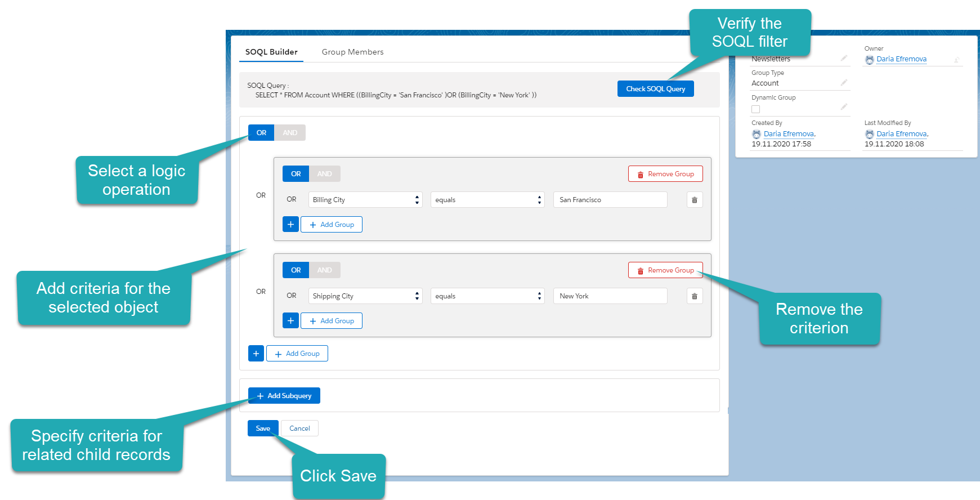
Task: Open the Shipping City field dropdown
Action: coord(365,296)
